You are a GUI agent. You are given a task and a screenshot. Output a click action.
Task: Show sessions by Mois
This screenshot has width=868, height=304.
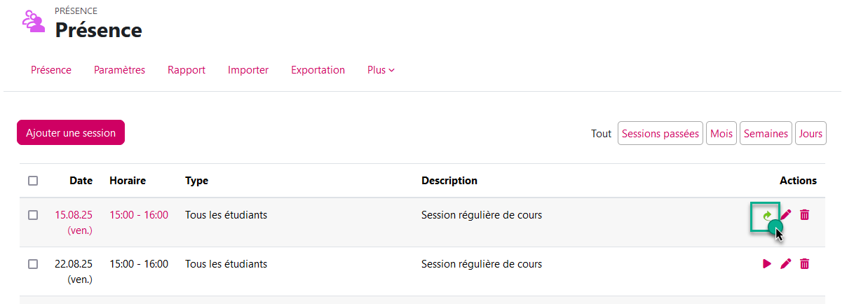click(721, 133)
